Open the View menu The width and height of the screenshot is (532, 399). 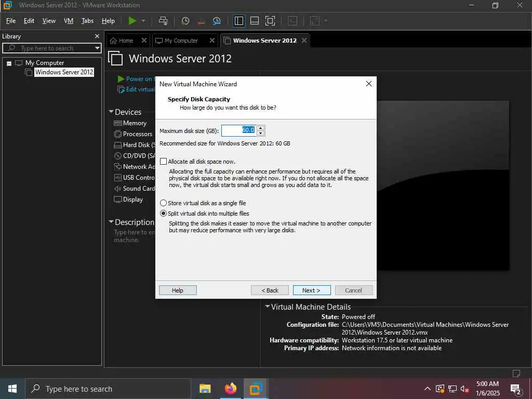(x=49, y=21)
